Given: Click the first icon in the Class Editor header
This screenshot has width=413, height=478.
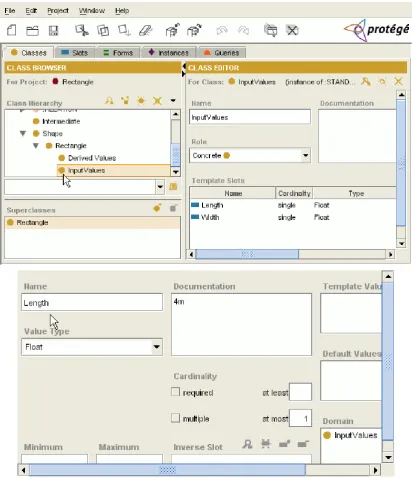Looking at the screenshot, I should coord(366,81).
